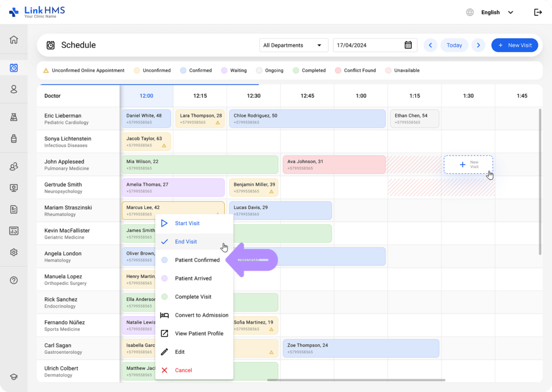
Task: Open the Help question mark icon
Action: (13, 280)
